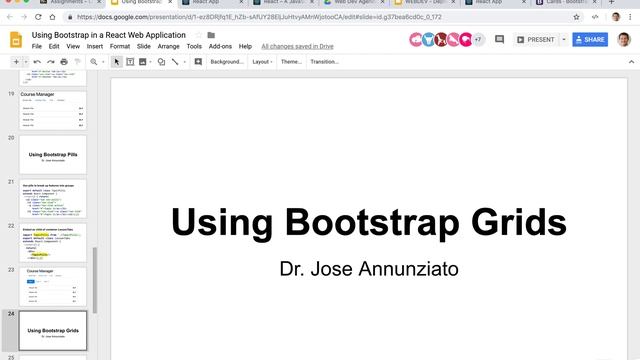
Task: Click the paint format icon
Action: click(77, 62)
